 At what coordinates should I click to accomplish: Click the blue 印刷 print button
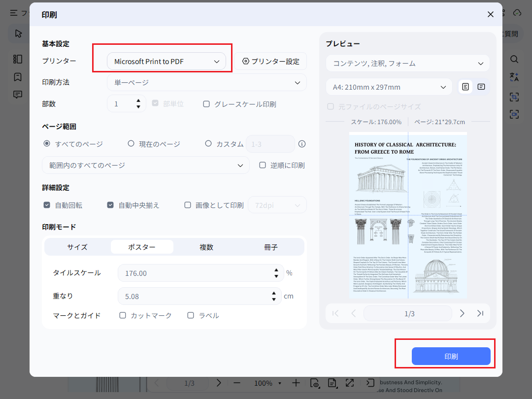[x=451, y=356]
